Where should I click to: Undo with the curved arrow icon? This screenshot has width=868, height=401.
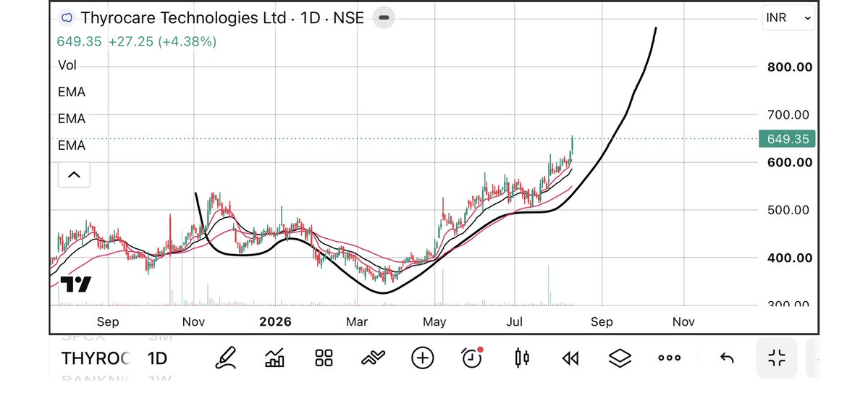[x=727, y=358]
